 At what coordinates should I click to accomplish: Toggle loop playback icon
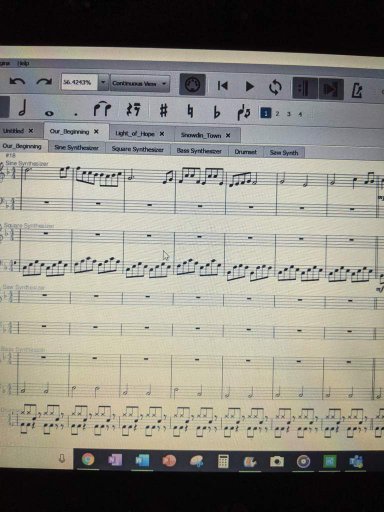click(275, 88)
